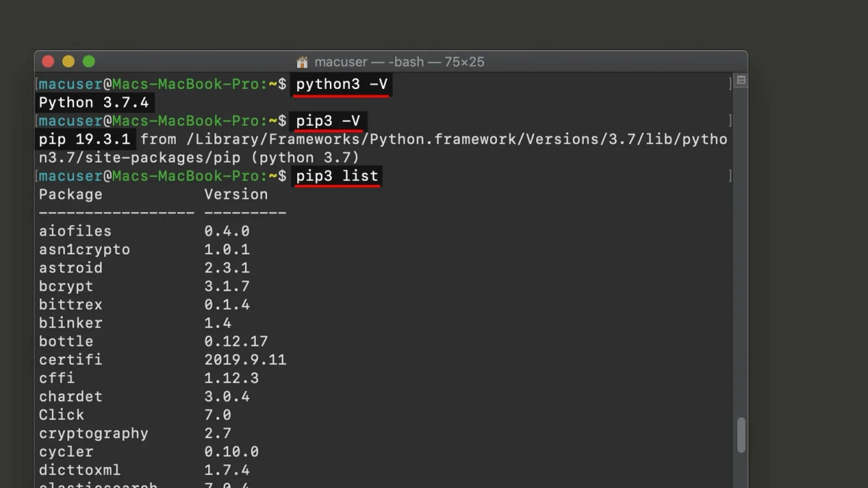The height and width of the screenshot is (488, 868).
Task: Click the 'cycler' package name
Action: (67, 452)
